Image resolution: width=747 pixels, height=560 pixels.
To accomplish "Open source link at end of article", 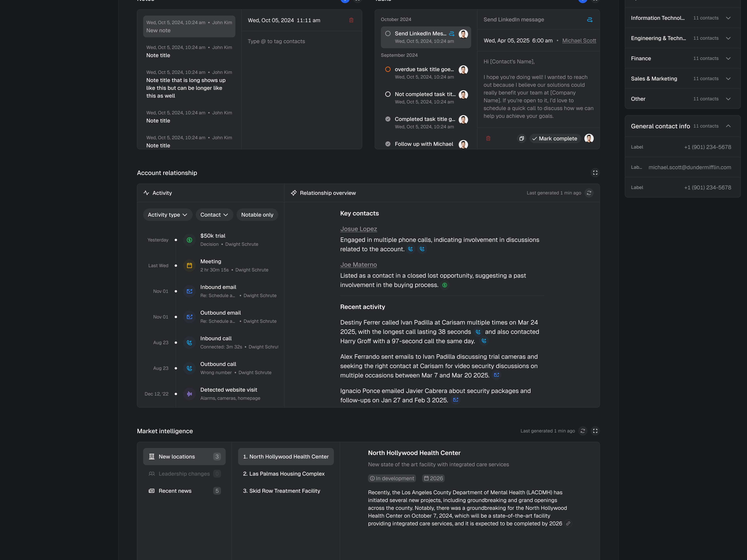I will click(568, 524).
